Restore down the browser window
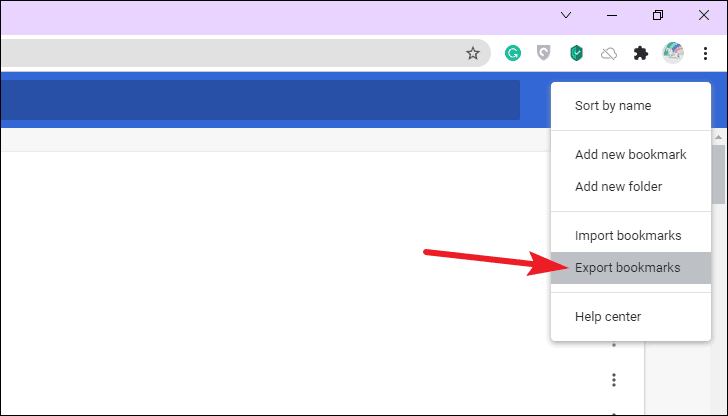 click(658, 15)
